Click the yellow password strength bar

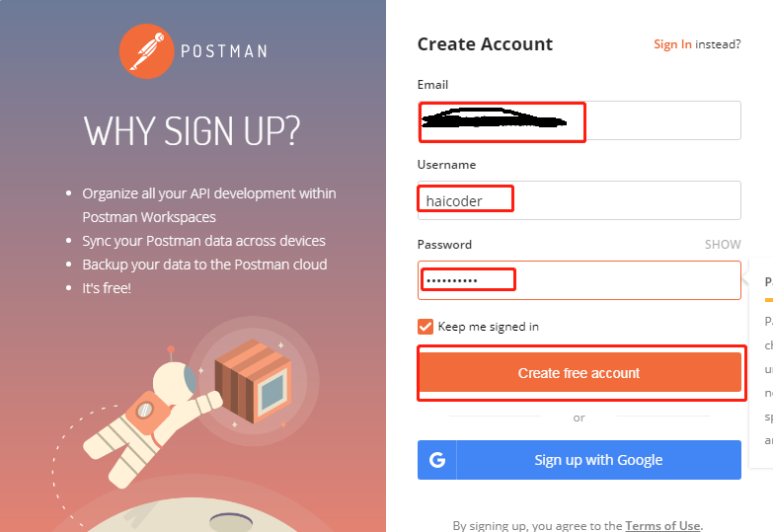[x=769, y=300]
